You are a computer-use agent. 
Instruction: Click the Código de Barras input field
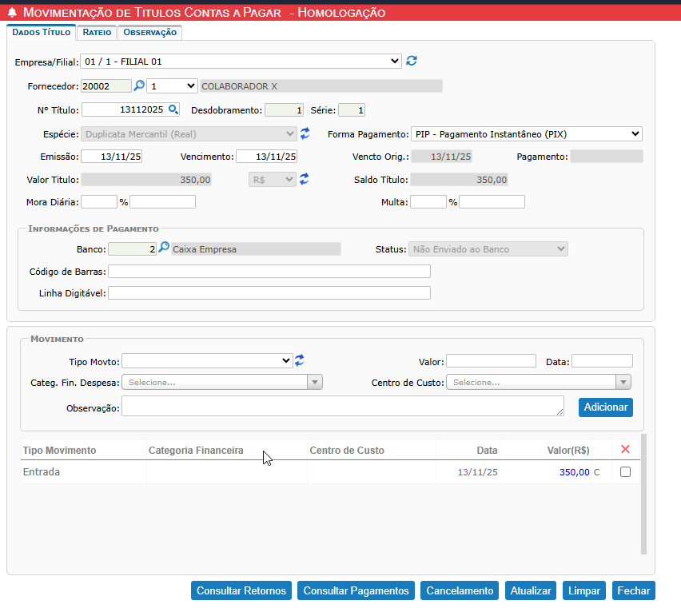pos(269,272)
